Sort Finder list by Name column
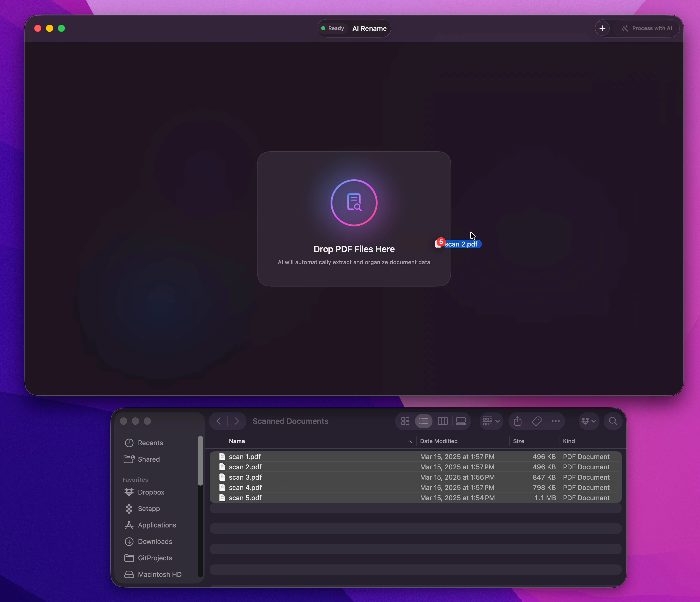The width and height of the screenshot is (700, 602). pyautogui.click(x=237, y=441)
